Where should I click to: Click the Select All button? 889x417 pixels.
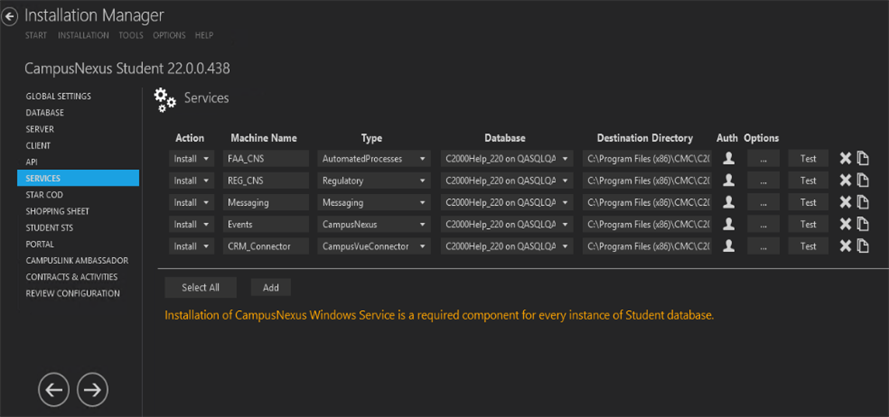[201, 288]
